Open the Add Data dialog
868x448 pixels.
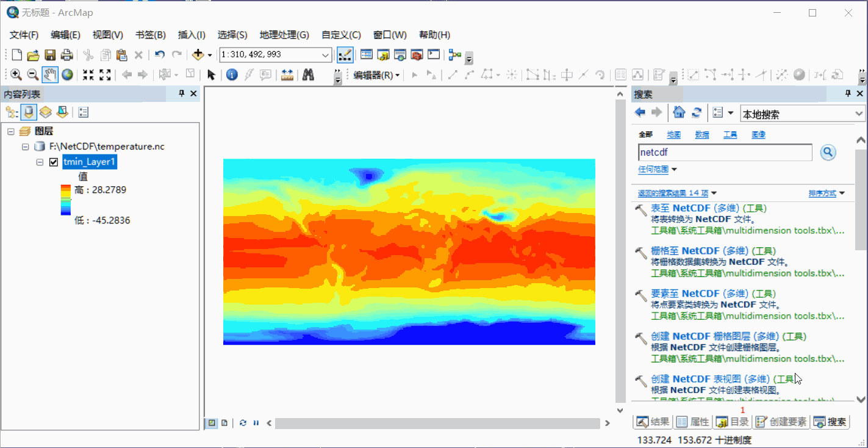coord(196,55)
